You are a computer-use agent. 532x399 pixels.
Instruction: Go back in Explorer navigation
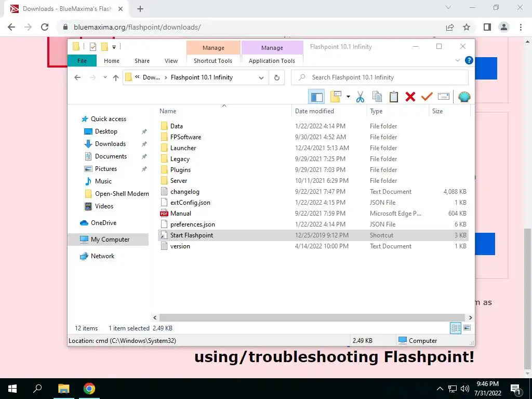pyautogui.click(x=77, y=78)
